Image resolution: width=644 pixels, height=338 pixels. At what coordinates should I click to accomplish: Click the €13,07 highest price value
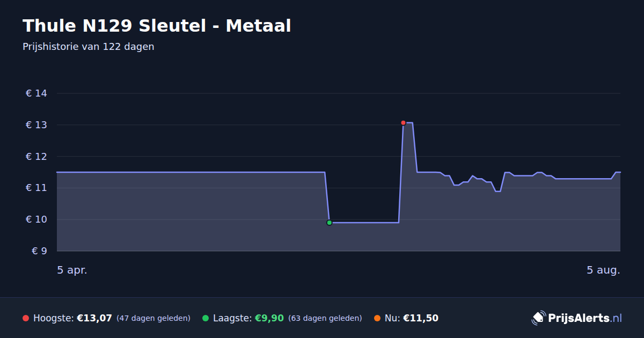[x=94, y=318]
